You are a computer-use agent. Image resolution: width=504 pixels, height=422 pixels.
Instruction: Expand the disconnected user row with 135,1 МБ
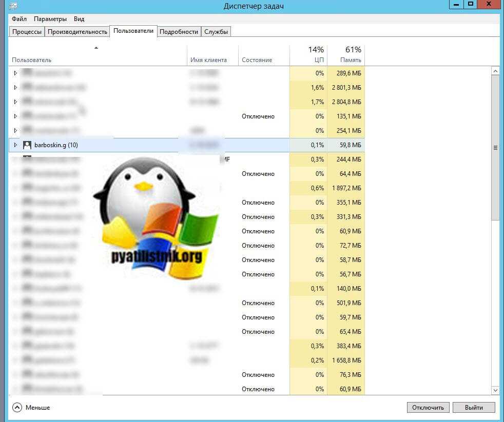pyautogui.click(x=15, y=116)
